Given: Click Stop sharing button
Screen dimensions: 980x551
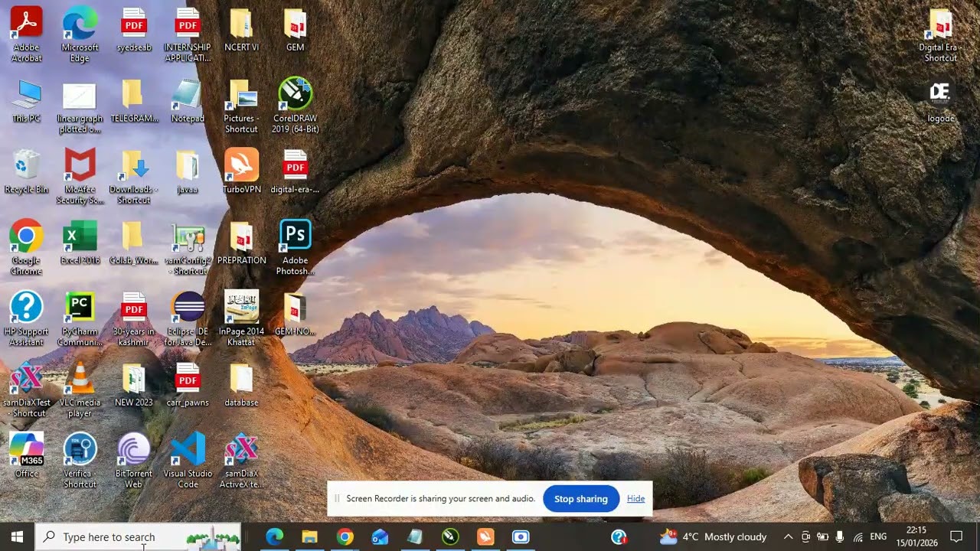Looking at the screenshot, I should tap(581, 499).
